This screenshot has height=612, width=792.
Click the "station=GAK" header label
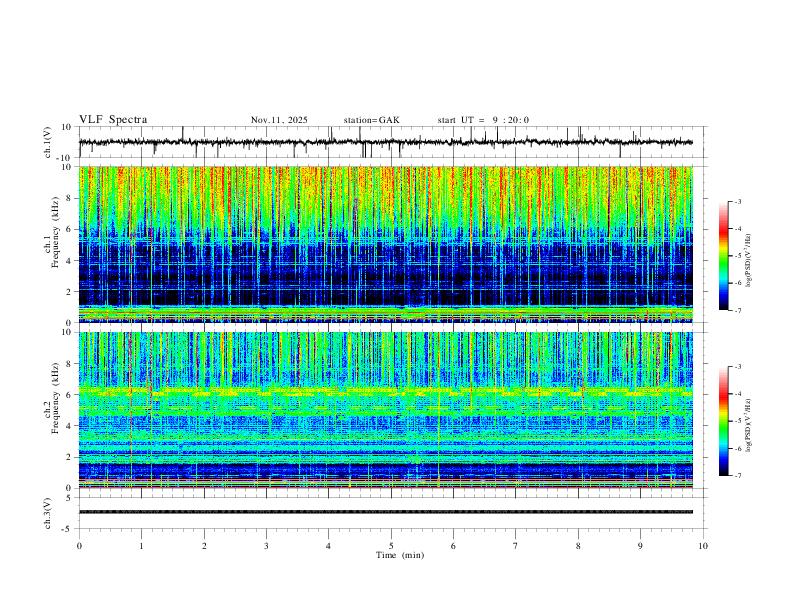(371, 120)
